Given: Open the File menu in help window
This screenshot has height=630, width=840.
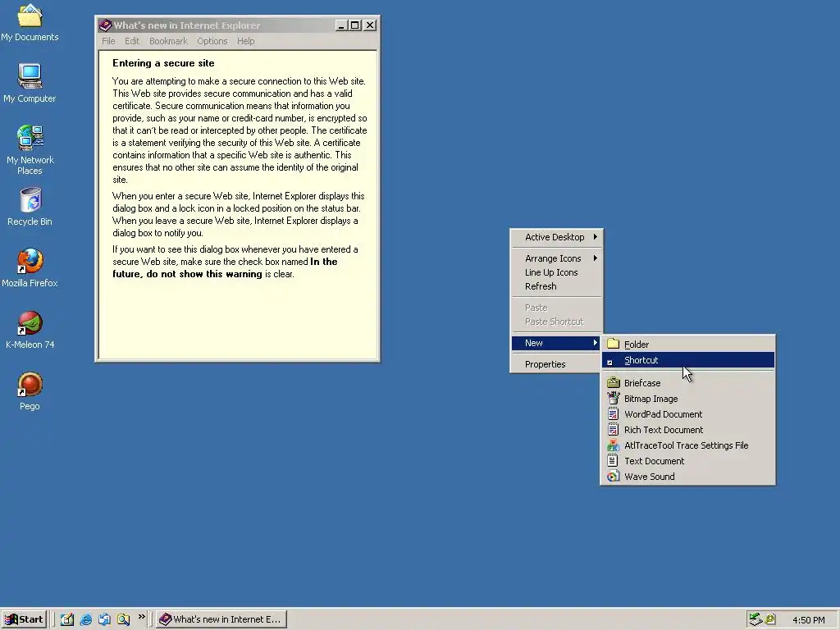Looking at the screenshot, I should point(108,41).
